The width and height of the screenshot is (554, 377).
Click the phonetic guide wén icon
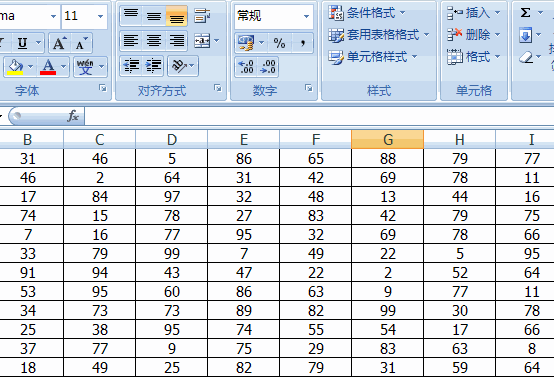click(85, 66)
